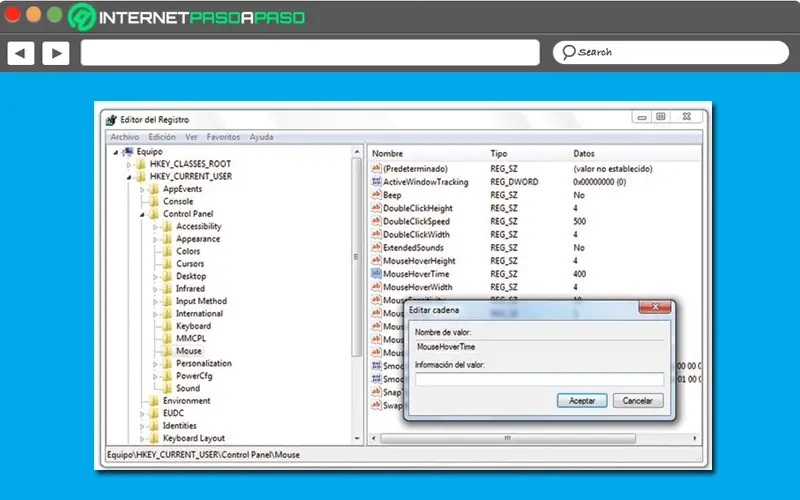Collapse the HKEY_CURRENT_USER tree node
The height and width of the screenshot is (500, 800).
click(x=129, y=176)
